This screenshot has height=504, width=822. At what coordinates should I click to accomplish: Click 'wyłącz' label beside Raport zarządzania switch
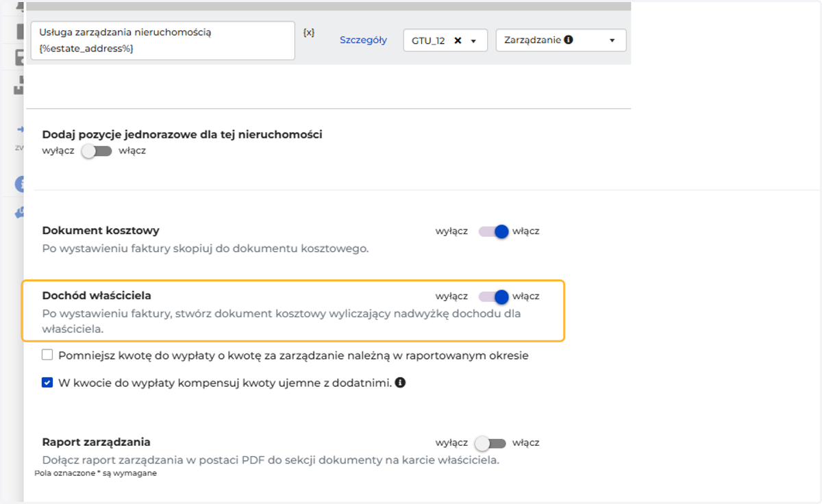point(451,443)
